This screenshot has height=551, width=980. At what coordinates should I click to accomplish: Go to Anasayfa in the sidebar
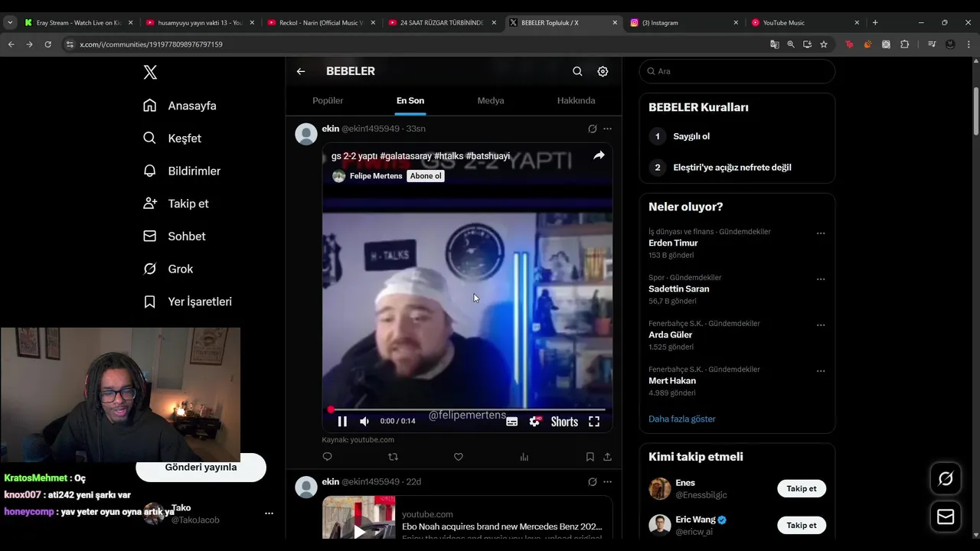180,106
